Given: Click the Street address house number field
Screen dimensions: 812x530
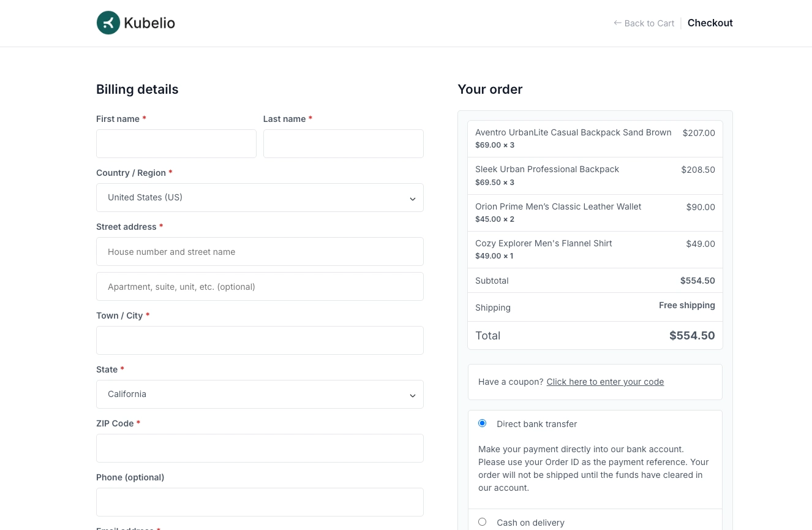Looking at the screenshot, I should [x=260, y=251].
